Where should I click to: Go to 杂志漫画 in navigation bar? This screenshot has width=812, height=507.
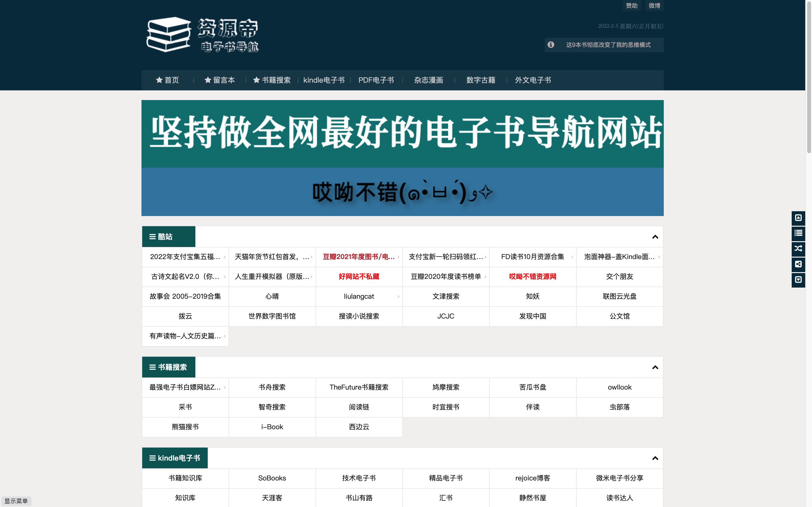pyautogui.click(x=428, y=80)
